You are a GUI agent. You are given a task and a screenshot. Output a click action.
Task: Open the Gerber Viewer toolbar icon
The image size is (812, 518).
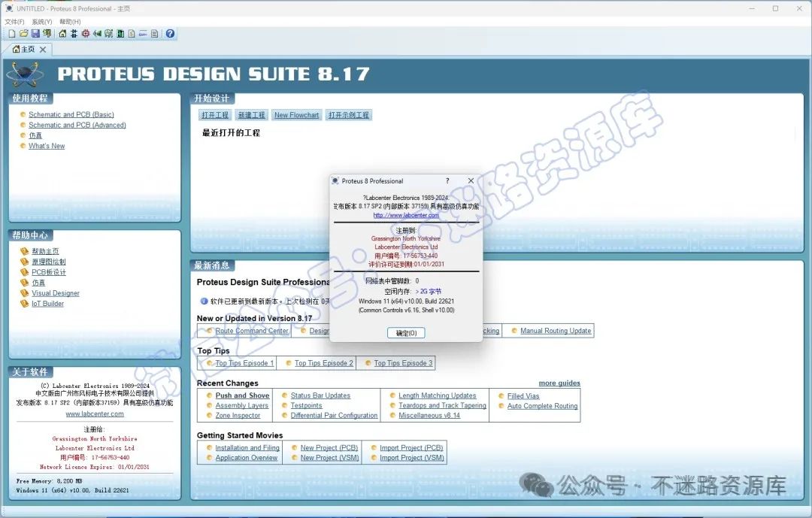tap(108, 34)
